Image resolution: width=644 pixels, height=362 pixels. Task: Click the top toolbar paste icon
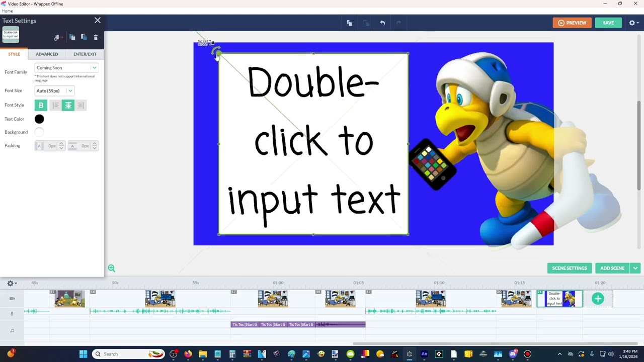click(x=366, y=23)
